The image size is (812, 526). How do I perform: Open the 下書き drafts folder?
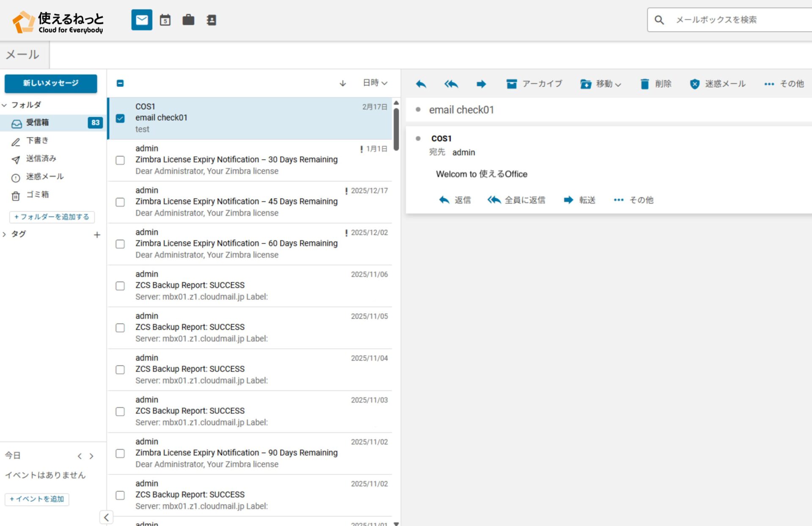coord(37,141)
